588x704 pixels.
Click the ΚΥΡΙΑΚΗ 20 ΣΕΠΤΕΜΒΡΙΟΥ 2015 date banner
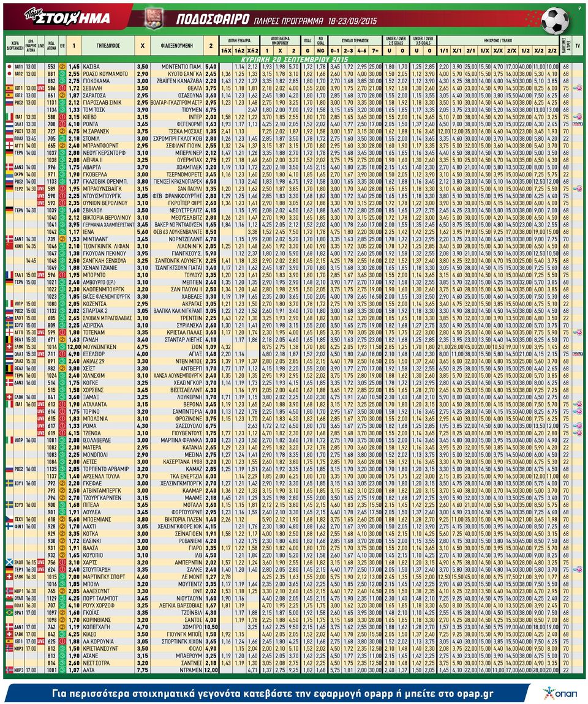click(294, 59)
